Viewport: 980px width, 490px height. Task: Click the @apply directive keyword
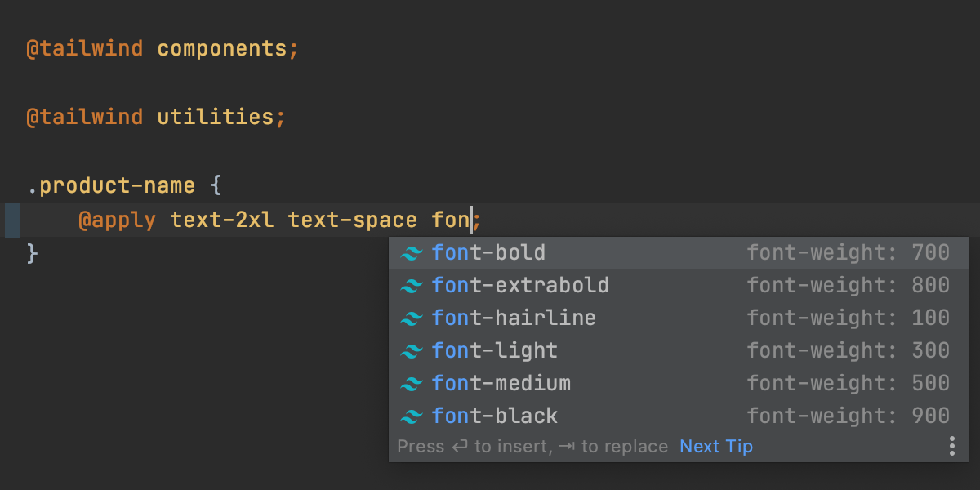117,220
